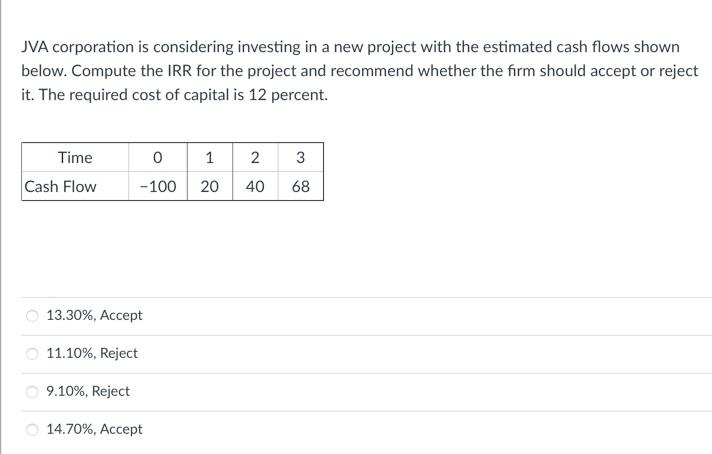712x454 pixels.
Task: Click the cash flow cell showing 40
Action: click(x=255, y=187)
